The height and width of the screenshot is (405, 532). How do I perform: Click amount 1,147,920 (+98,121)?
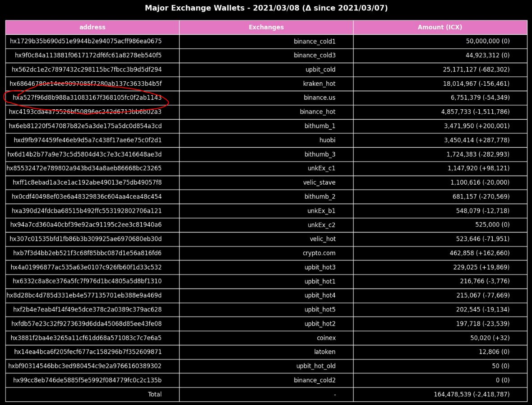click(478, 168)
